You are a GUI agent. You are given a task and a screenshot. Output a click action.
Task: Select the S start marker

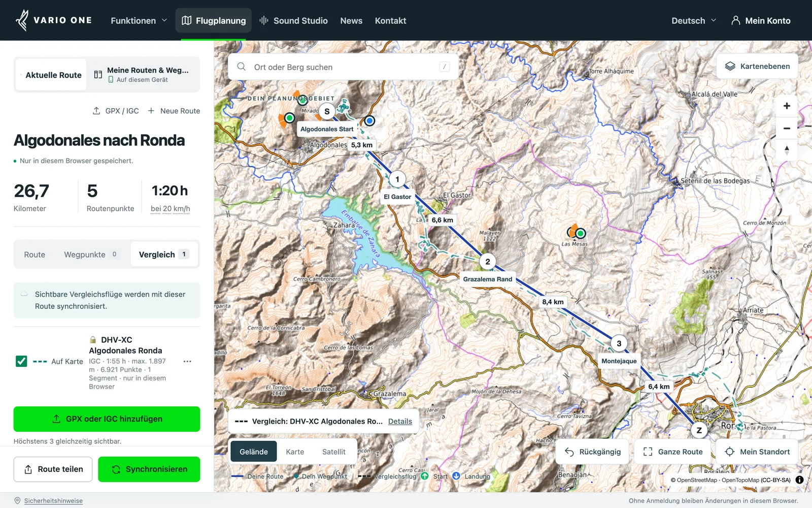[x=327, y=111]
